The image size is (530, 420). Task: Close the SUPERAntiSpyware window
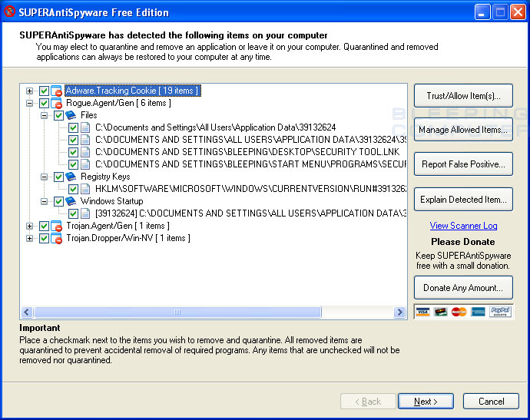pyautogui.click(x=518, y=12)
